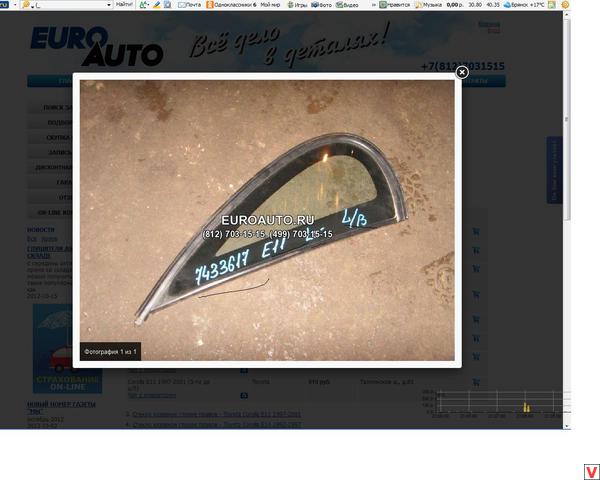600x480 pixels.
Task: Open 'Видео' toolbar item
Action: (x=347, y=5)
